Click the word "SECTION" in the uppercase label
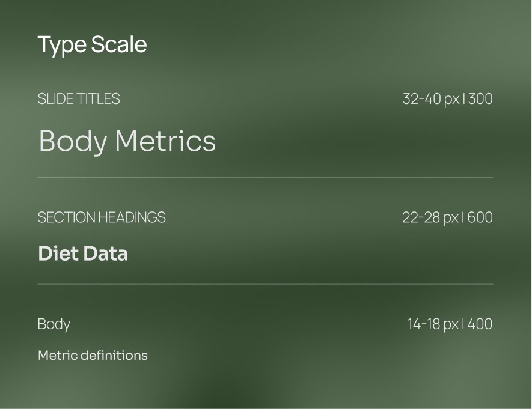 pyautogui.click(x=67, y=217)
